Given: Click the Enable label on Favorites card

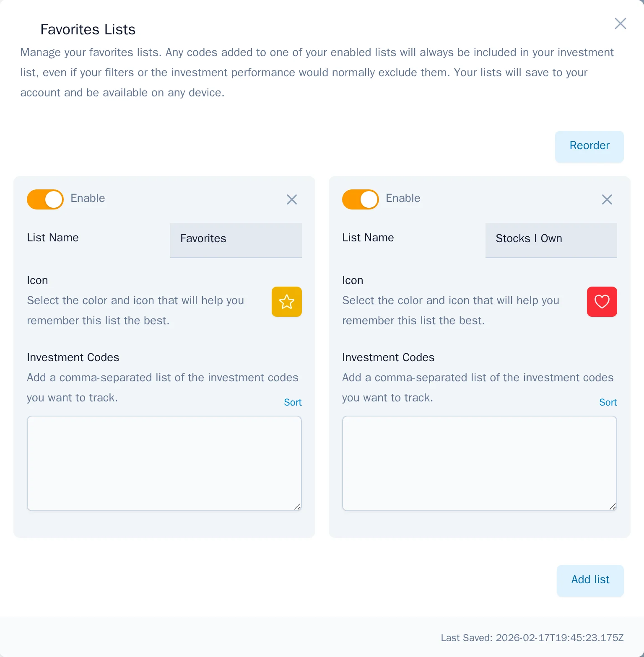Looking at the screenshot, I should [x=88, y=198].
